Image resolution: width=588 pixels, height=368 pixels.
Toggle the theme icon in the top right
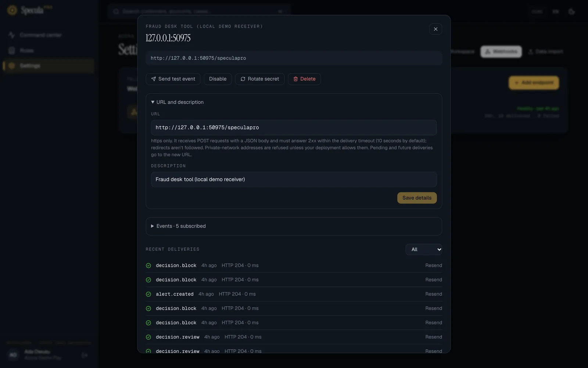[571, 11]
